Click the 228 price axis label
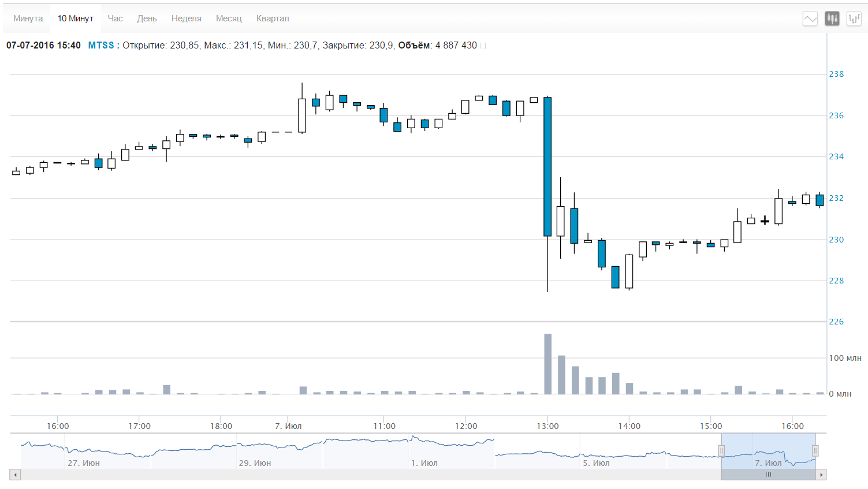 tap(836, 281)
